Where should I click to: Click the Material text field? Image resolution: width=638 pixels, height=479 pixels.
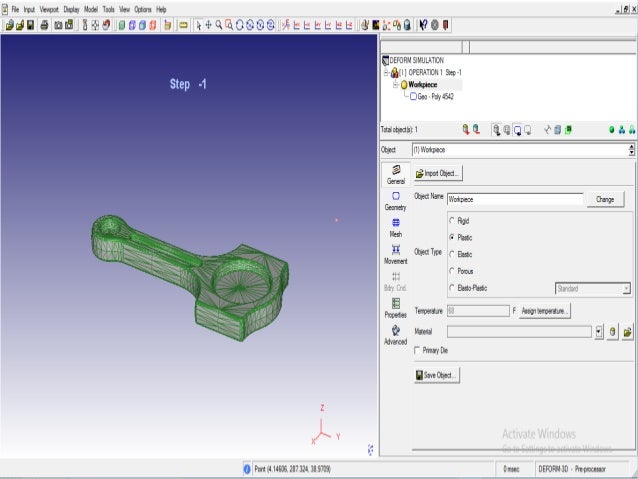point(519,332)
